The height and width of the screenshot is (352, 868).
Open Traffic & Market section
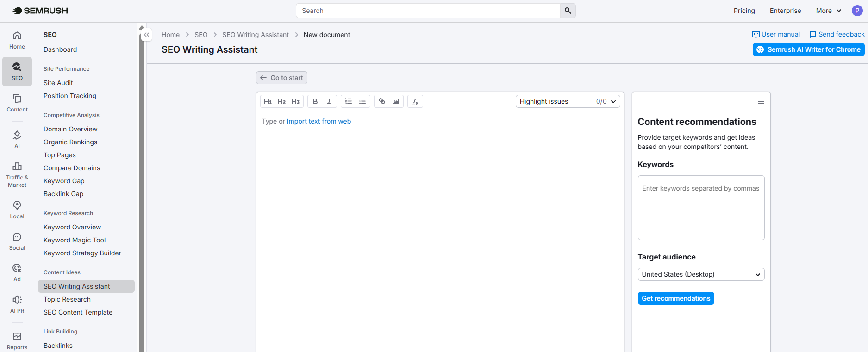click(17, 175)
